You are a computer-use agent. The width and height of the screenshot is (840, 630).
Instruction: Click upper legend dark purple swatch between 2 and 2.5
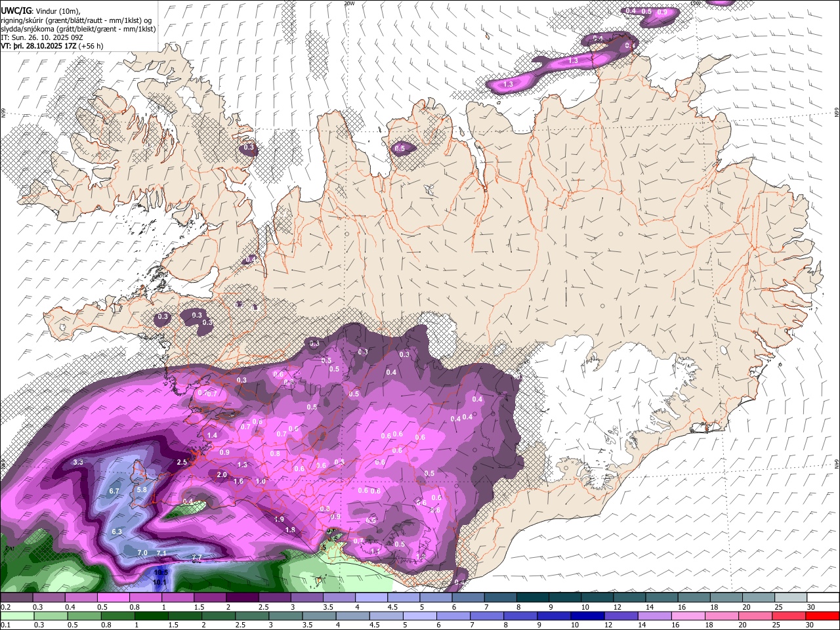click(x=242, y=598)
